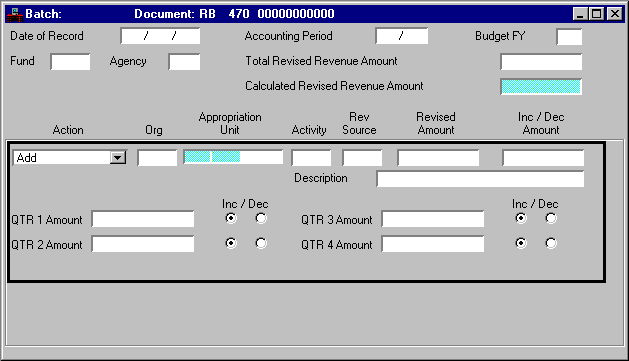The height and width of the screenshot is (361, 629).
Task: Select Dec radio for QTR 3 Amount
Action: pyautogui.click(x=551, y=218)
